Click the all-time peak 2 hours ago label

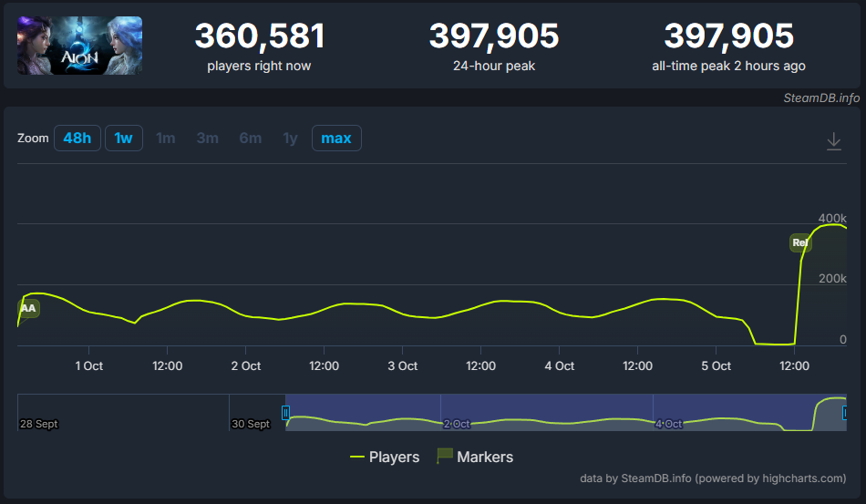click(x=728, y=66)
